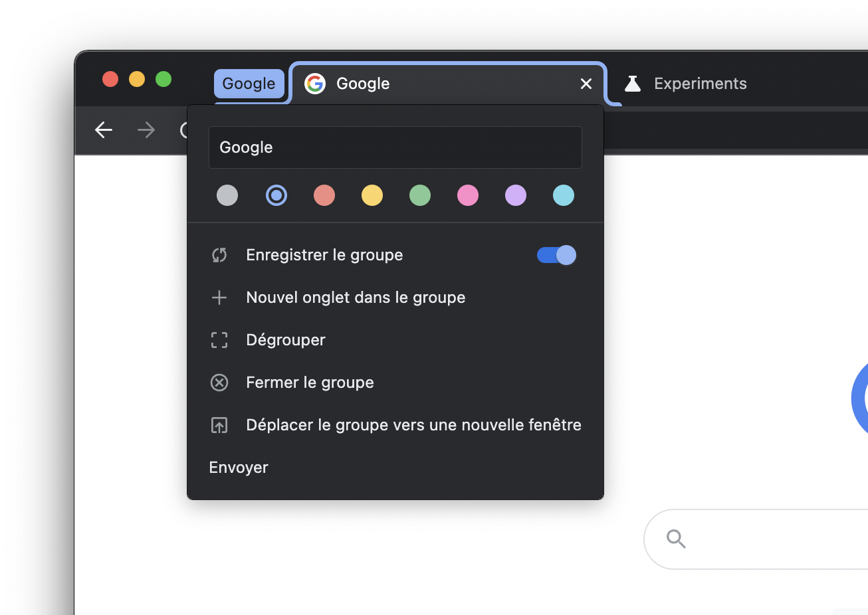
Task: Close the Google tab with the X
Action: point(586,84)
